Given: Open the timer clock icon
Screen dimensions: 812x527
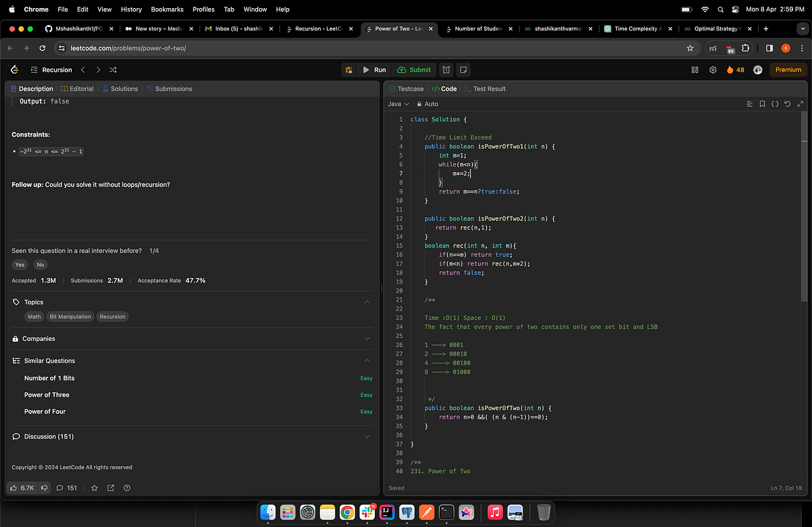Looking at the screenshot, I should pyautogui.click(x=447, y=70).
